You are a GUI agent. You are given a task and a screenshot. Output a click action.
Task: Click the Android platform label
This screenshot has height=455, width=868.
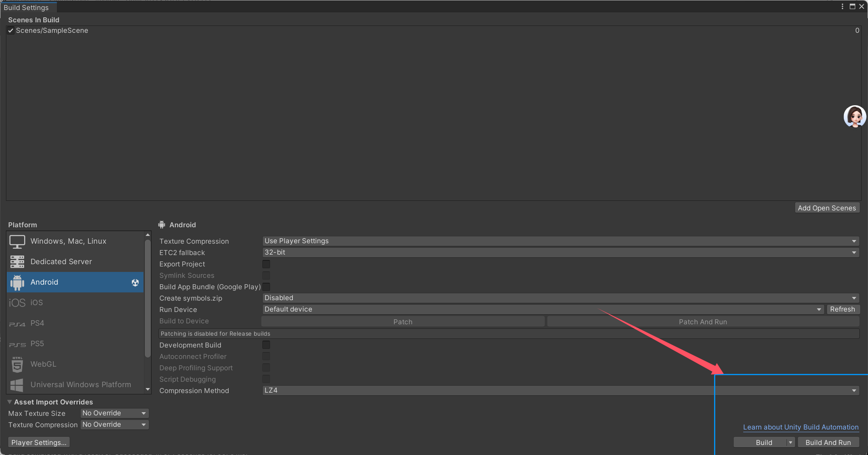coord(44,282)
